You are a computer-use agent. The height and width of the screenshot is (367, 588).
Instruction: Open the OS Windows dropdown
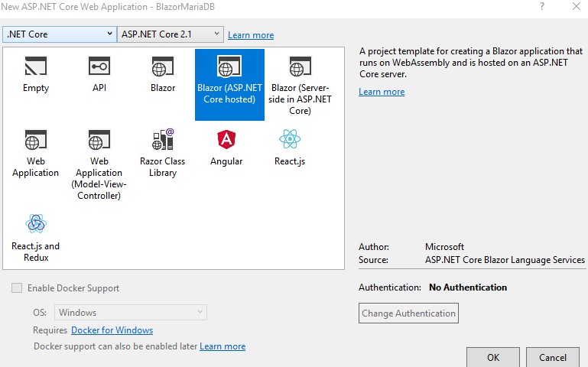(131, 312)
